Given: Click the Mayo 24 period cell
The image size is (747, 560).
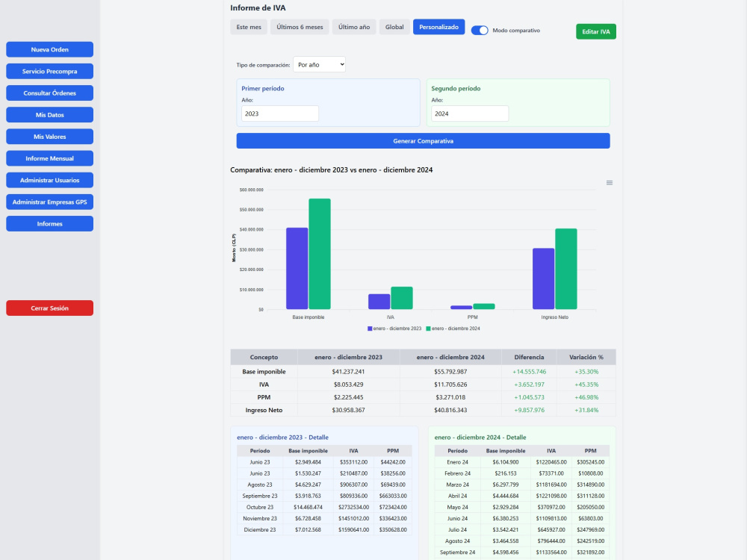Looking at the screenshot, I should coord(457,508).
